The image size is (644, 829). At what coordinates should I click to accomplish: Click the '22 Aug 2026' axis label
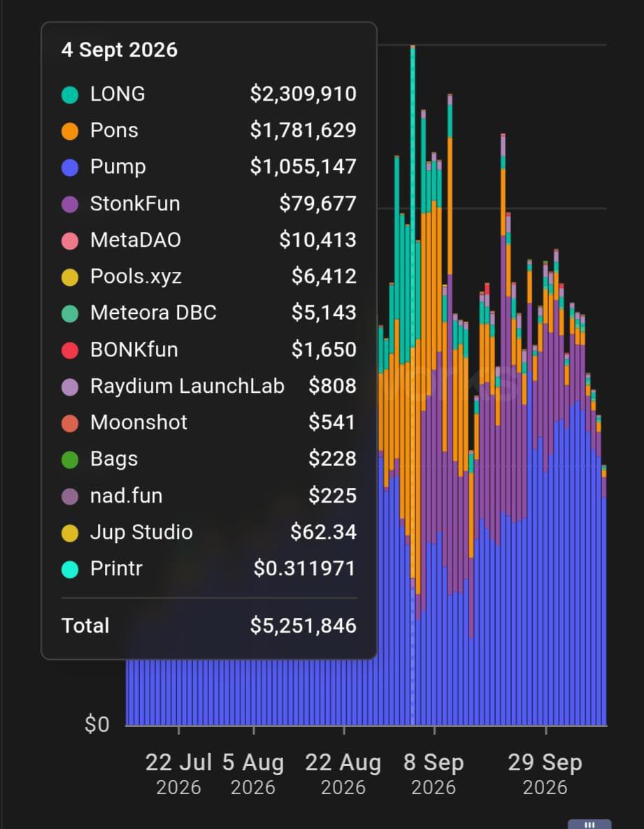(343, 774)
